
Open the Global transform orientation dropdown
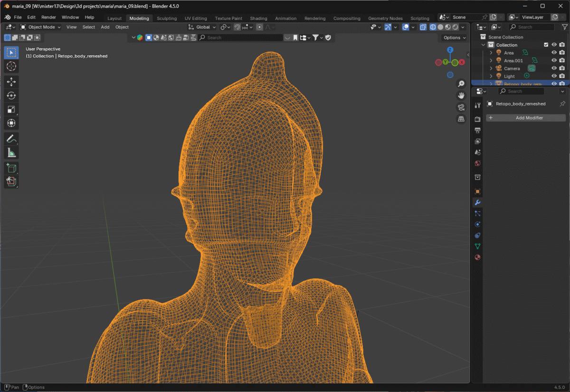pos(202,27)
